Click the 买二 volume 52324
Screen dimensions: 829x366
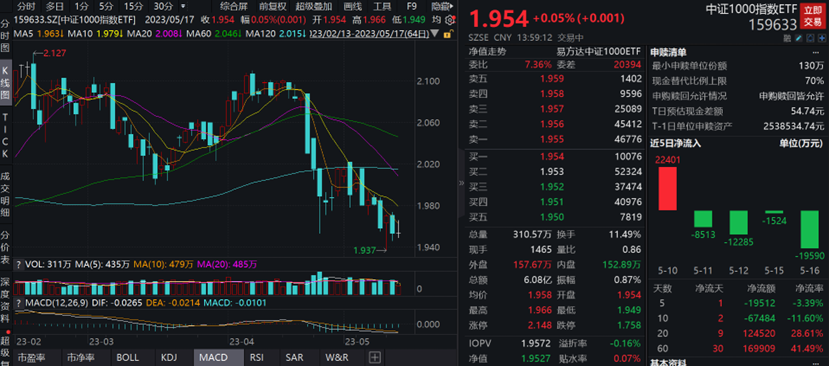tap(629, 171)
